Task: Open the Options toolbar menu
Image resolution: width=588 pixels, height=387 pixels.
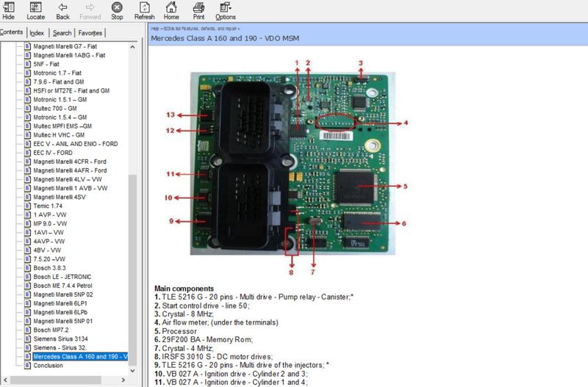Action: tap(226, 10)
